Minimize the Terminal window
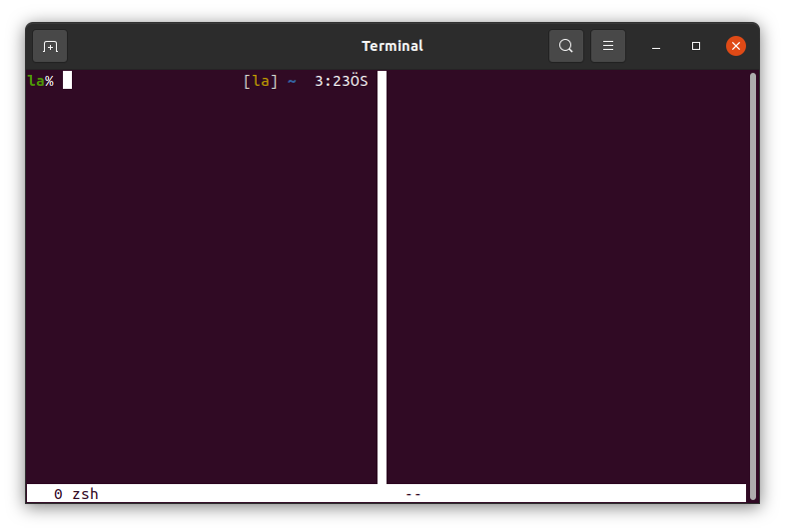Viewport: 785px width, 532px height. click(656, 46)
